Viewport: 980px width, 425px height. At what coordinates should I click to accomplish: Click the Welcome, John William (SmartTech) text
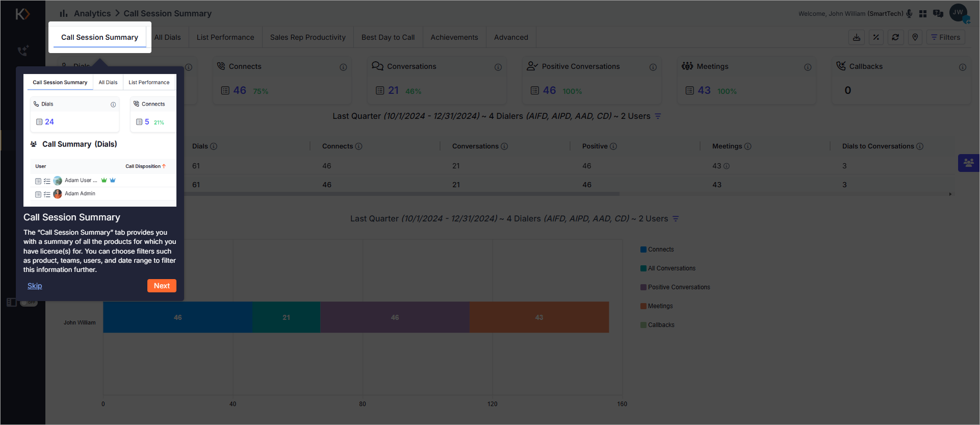[850, 14]
